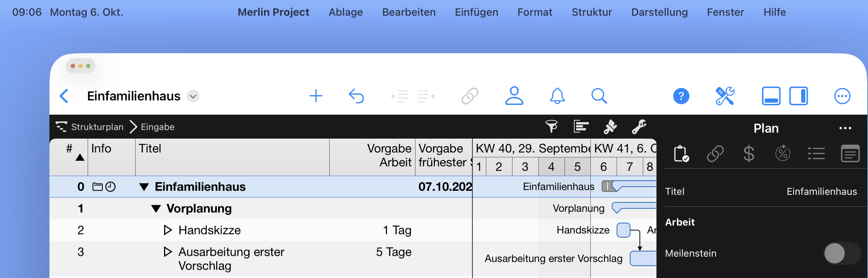Screen dimensions: 868x278
Task: Open the wrench settings icon in the black toolbar
Action: click(639, 127)
